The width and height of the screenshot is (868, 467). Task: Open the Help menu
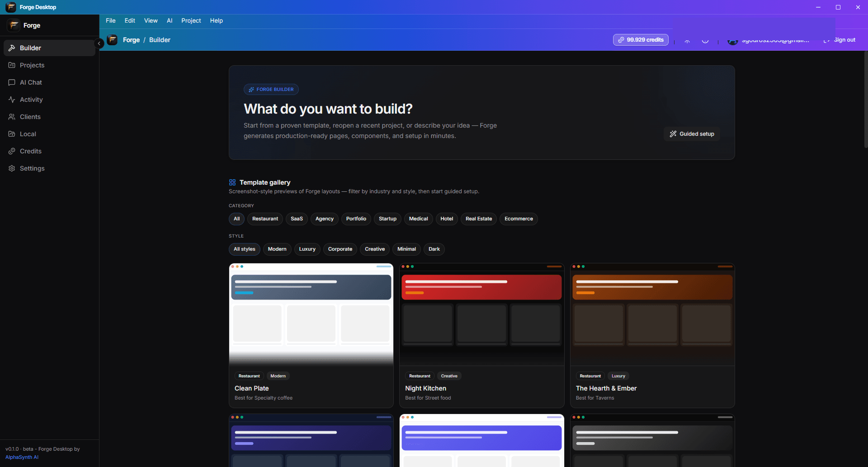pyautogui.click(x=217, y=21)
